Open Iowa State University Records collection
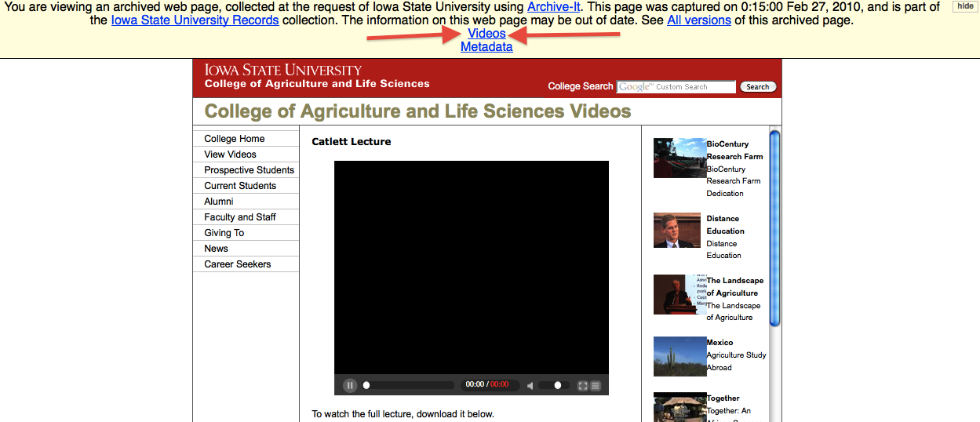Screen dimensions: 980x422 pyautogui.click(x=195, y=20)
